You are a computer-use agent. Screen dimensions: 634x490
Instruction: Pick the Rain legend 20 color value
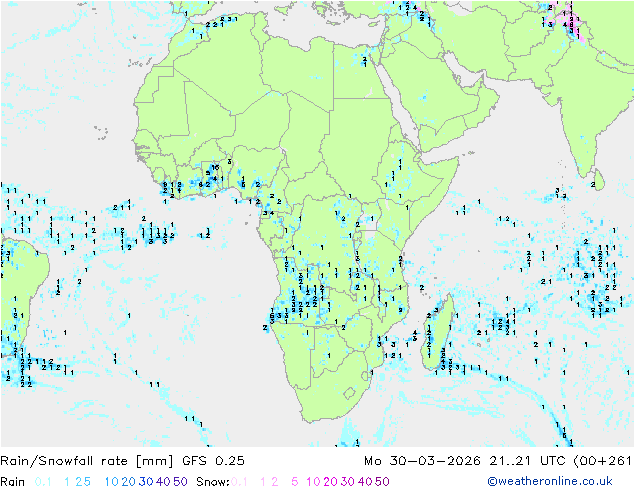[x=129, y=482]
